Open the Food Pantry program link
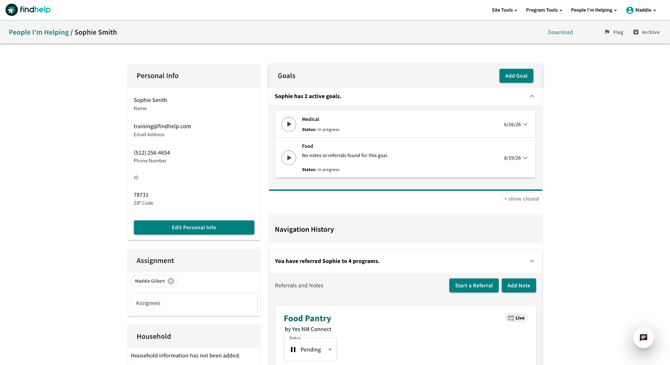 (307, 318)
